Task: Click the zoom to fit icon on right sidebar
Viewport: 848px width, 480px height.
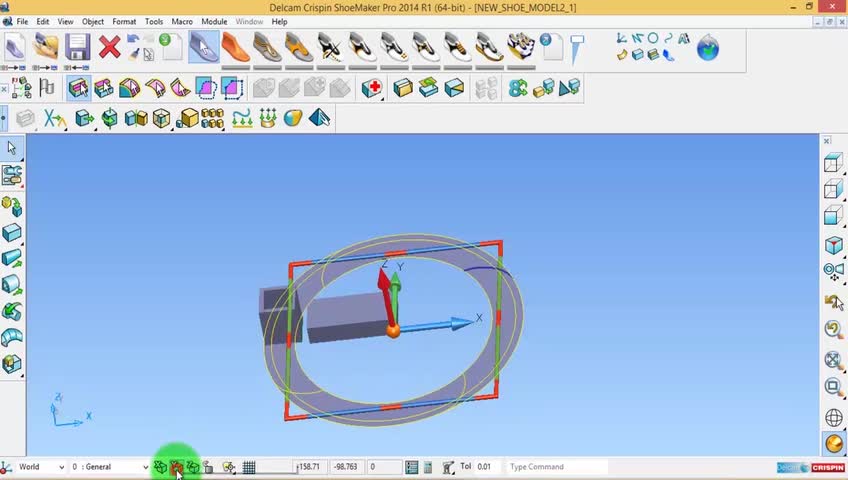Action: pyautogui.click(x=833, y=359)
